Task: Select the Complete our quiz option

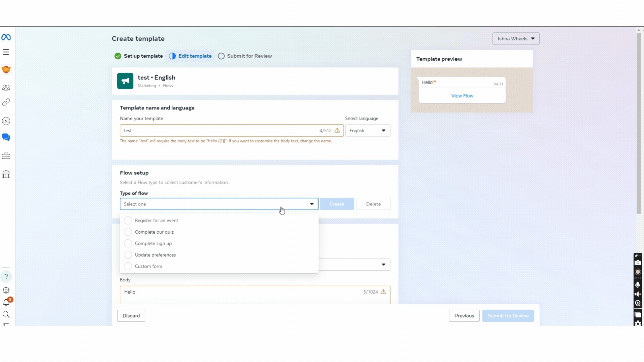Action: (x=154, y=232)
